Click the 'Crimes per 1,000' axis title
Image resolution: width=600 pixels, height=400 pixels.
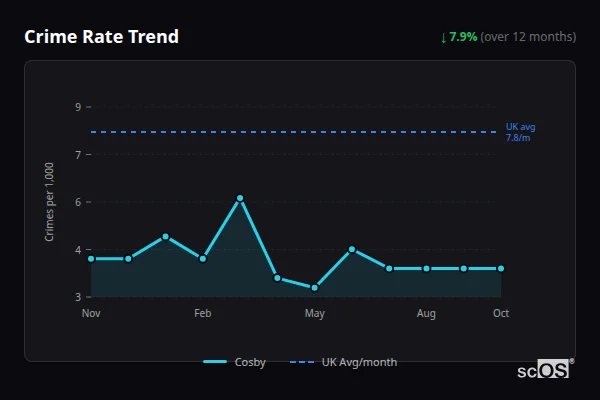click(49, 202)
